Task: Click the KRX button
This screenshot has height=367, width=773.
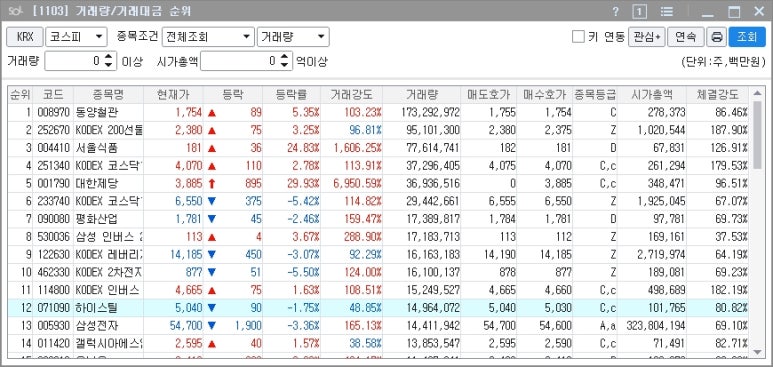Action: [25, 37]
